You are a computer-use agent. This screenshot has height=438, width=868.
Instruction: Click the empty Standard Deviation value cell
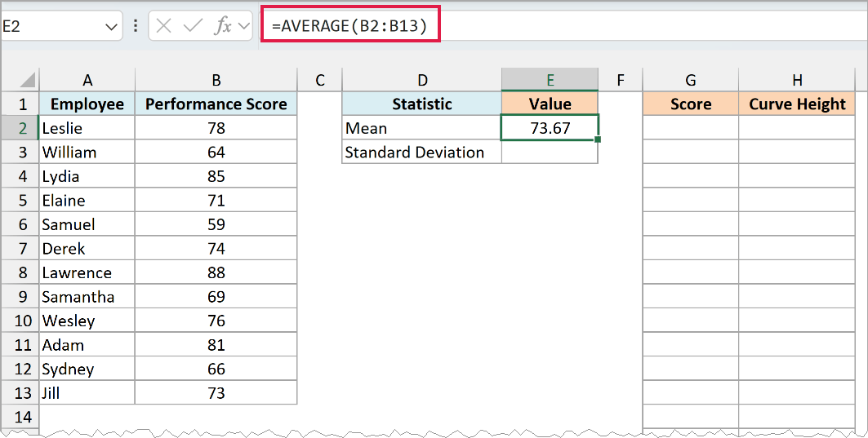click(550, 152)
